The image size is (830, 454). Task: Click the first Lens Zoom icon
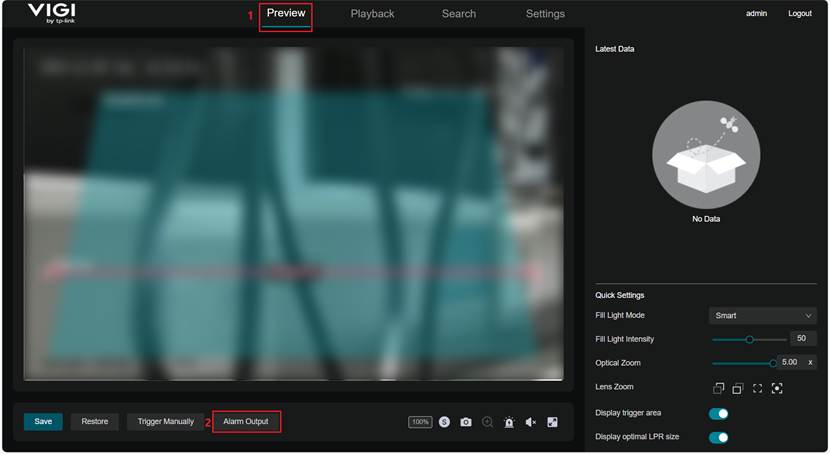pos(718,388)
